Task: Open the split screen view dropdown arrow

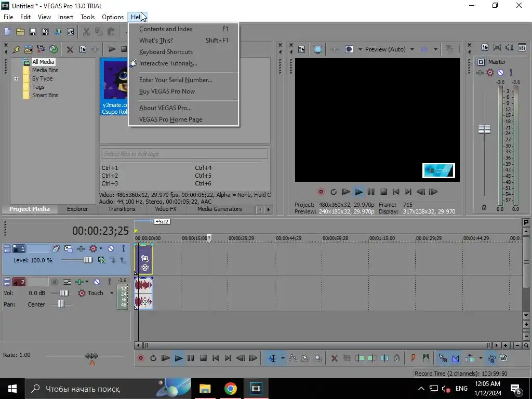Action: [x=360, y=49]
